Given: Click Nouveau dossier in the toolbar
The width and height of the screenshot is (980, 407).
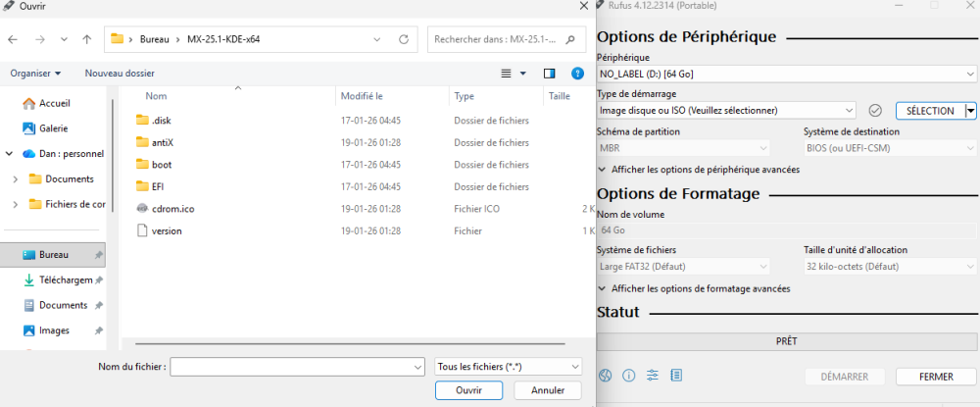Looking at the screenshot, I should (120, 73).
